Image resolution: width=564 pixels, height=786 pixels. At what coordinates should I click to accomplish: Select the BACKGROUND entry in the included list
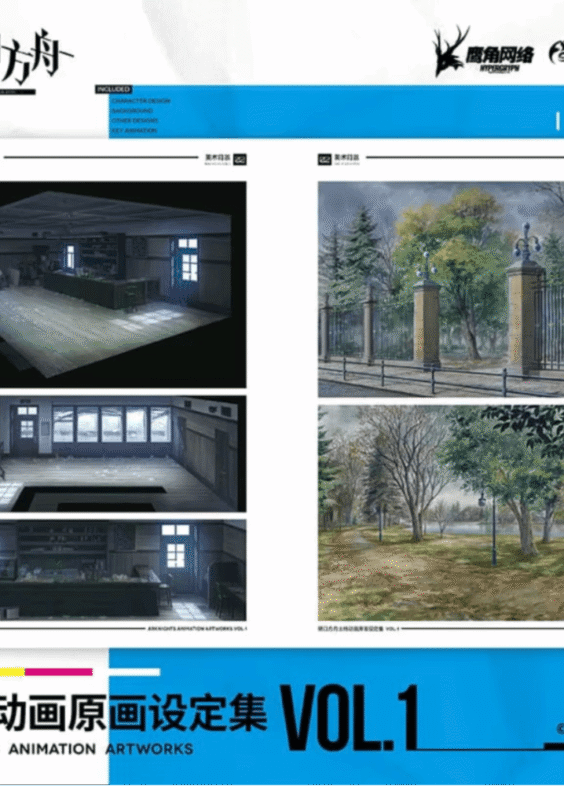click(x=132, y=111)
